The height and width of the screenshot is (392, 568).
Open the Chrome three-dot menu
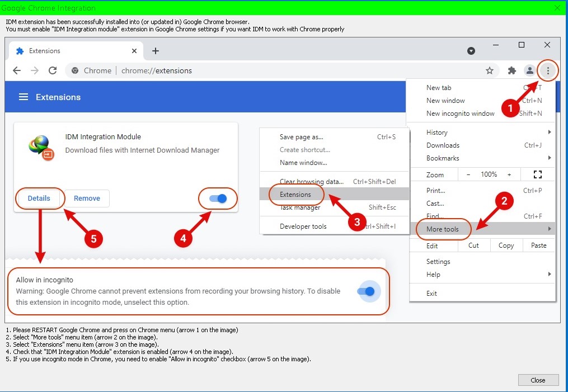tap(548, 70)
